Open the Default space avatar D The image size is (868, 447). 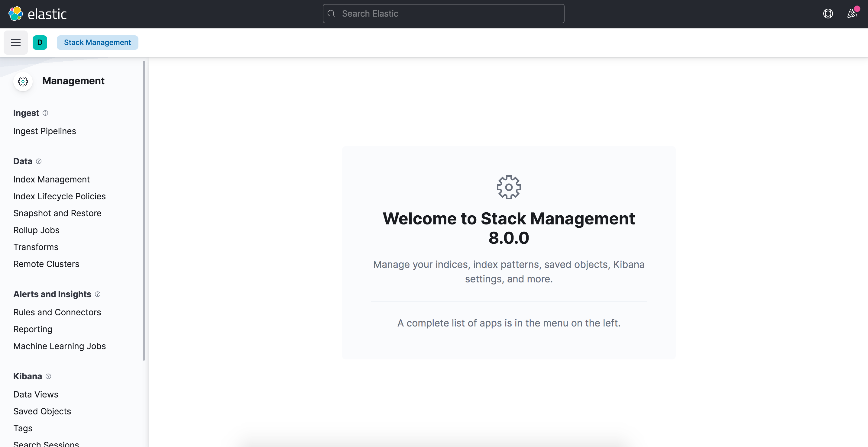(x=40, y=43)
